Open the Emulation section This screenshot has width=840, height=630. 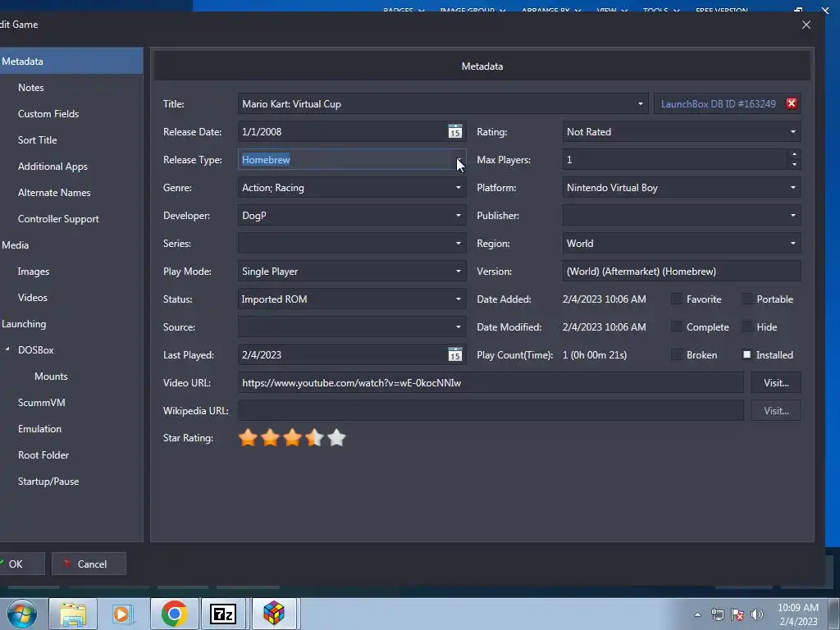(x=39, y=428)
